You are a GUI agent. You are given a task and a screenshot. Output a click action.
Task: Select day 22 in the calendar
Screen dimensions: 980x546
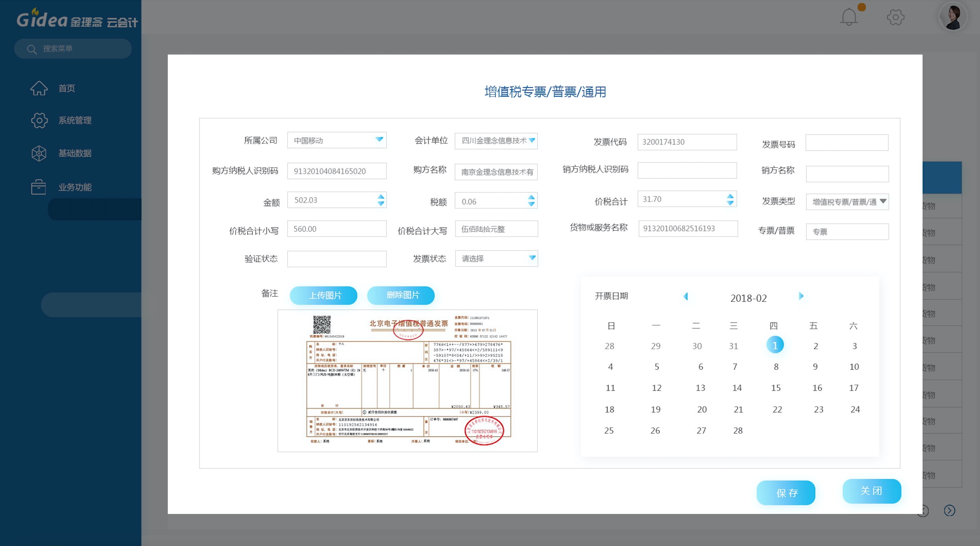pyautogui.click(x=777, y=409)
